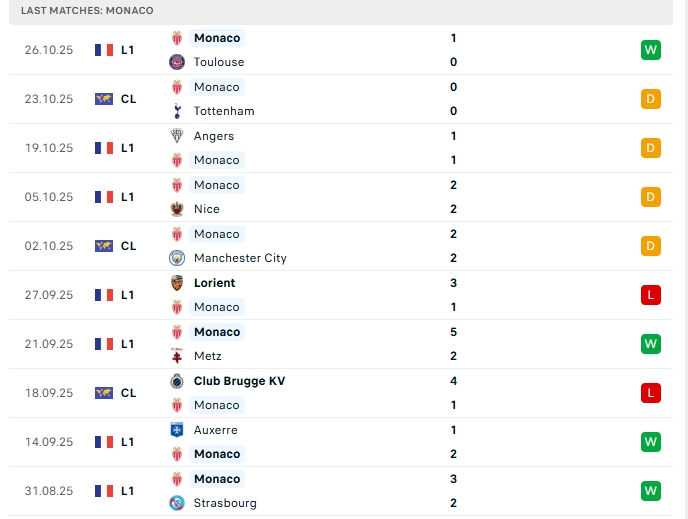This screenshot has height=519, width=688.
Task: Select the Strasbourg club crest
Action: pyautogui.click(x=177, y=503)
